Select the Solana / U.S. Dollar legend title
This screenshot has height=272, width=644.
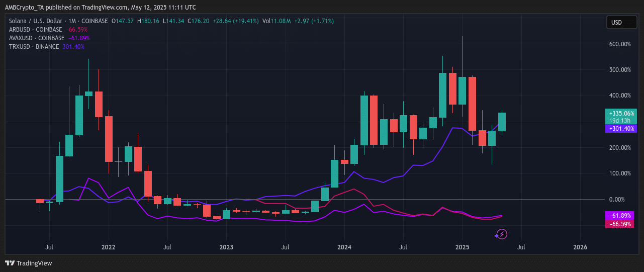35,21
